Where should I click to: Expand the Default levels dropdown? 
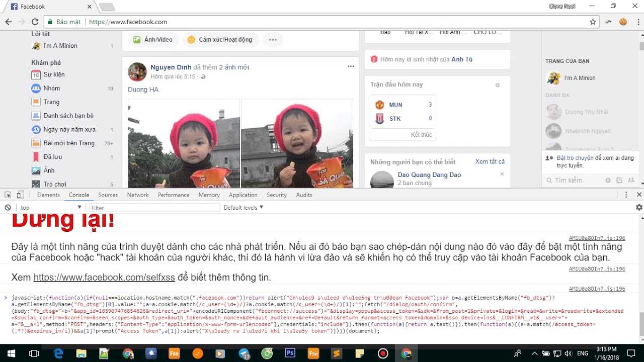tap(244, 208)
